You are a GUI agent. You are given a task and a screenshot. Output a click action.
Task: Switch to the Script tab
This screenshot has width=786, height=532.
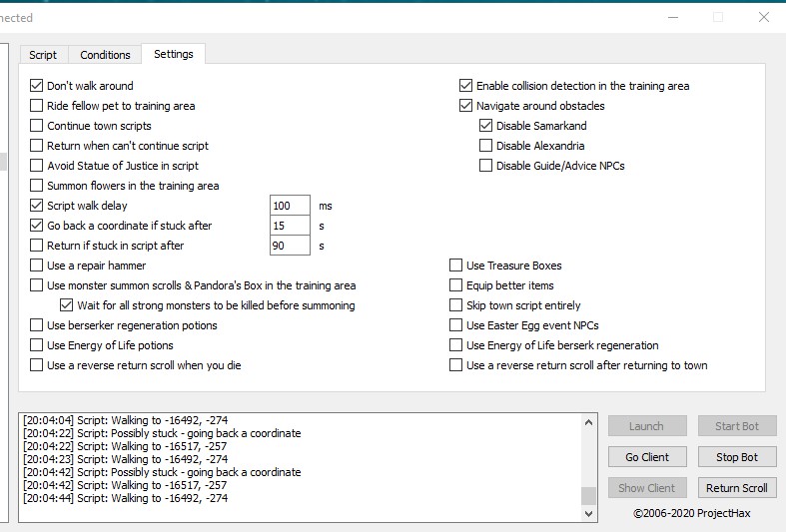pos(43,55)
